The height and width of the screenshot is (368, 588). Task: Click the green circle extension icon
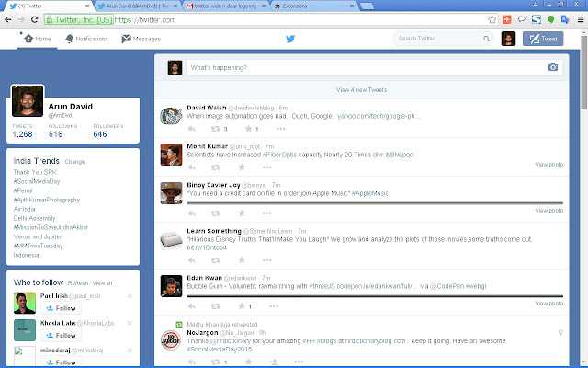(x=550, y=19)
